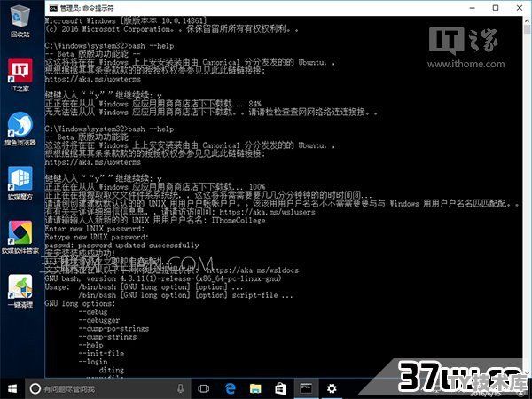
Task: Click the '--login' option text
Action: (93, 362)
